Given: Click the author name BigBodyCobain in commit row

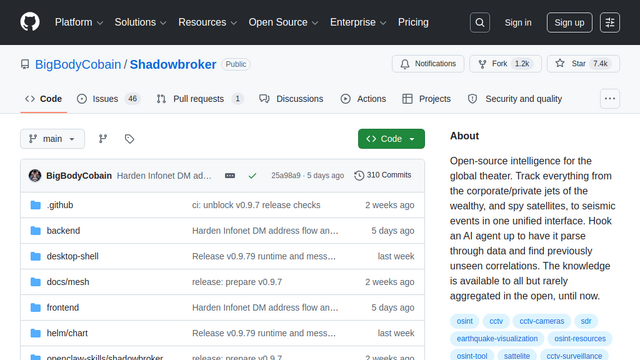Looking at the screenshot, I should coord(79,176).
